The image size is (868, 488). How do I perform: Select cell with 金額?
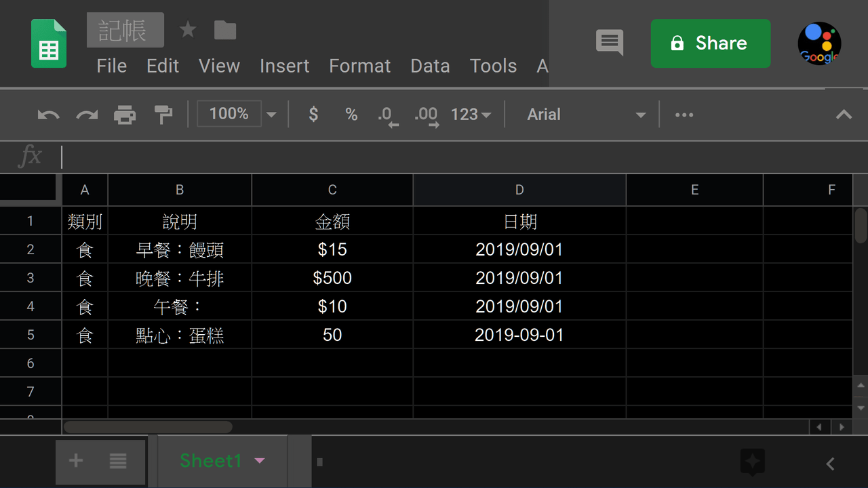332,221
